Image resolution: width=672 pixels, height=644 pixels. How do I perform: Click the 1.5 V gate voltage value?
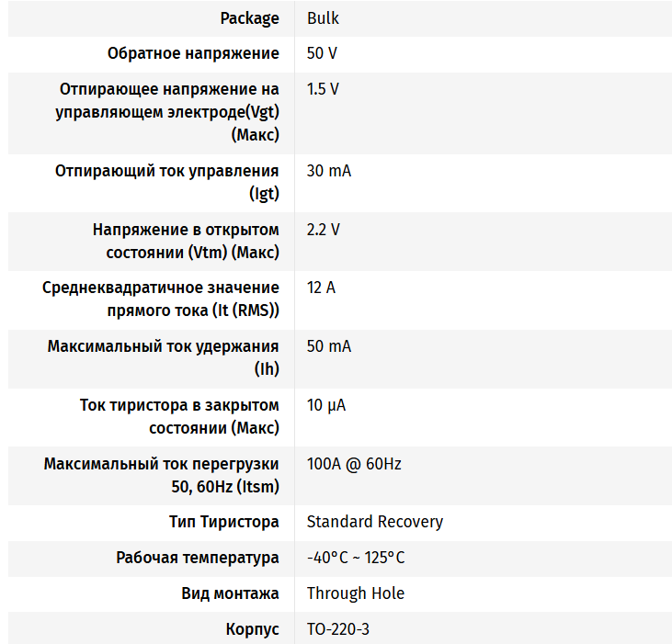tap(323, 89)
